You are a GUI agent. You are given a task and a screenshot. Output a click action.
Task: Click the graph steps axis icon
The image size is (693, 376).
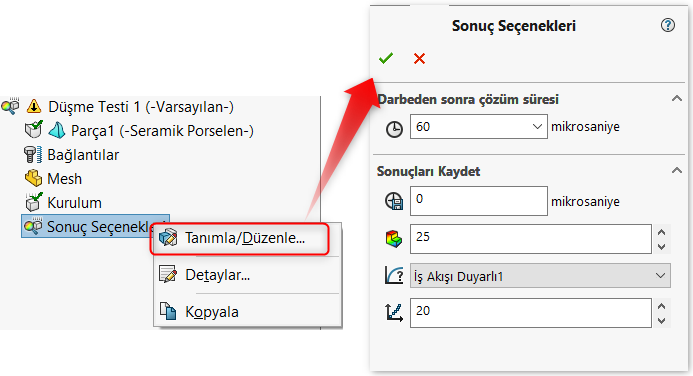click(x=394, y=313)
